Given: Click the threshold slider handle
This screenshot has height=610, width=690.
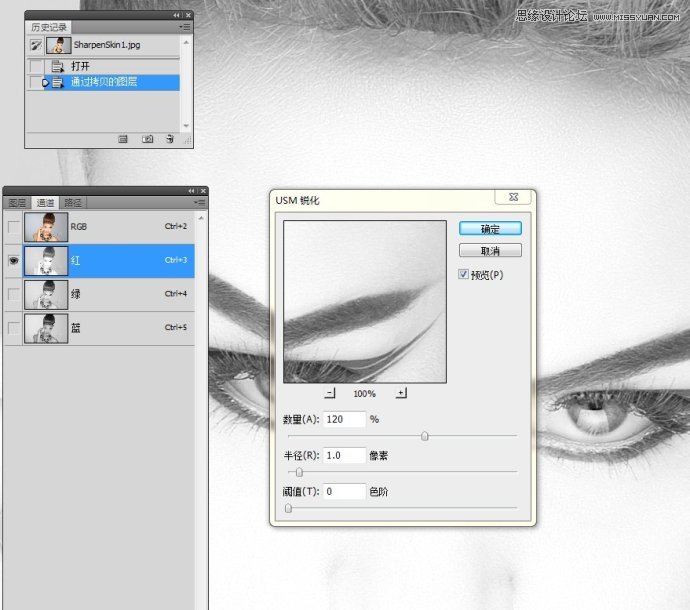Looking at the screenshot, I should tap(288, 508).
